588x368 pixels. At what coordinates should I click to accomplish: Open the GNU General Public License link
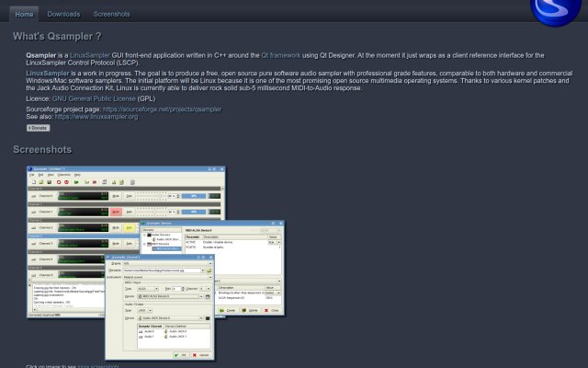click(94, 98)
